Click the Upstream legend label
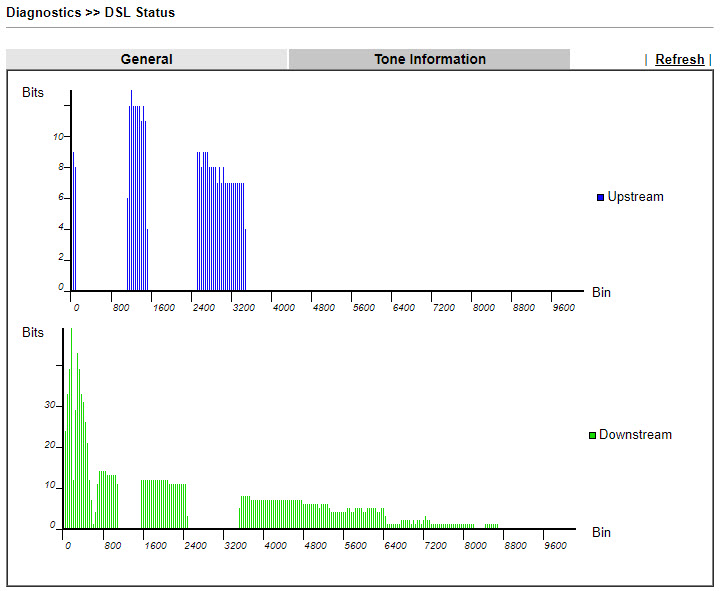The image size is (721, 591). click(x=635, y=197)
